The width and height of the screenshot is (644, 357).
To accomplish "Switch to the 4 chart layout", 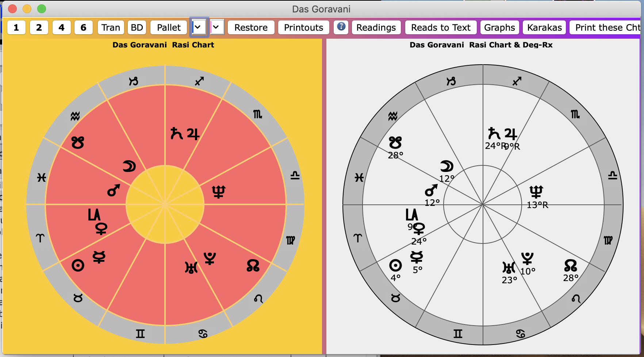I will click(x=61, y=27).
